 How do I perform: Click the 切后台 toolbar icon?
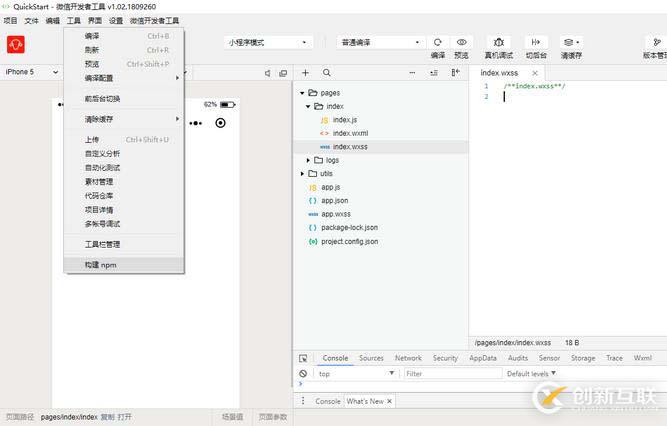[x=536, y=42]
